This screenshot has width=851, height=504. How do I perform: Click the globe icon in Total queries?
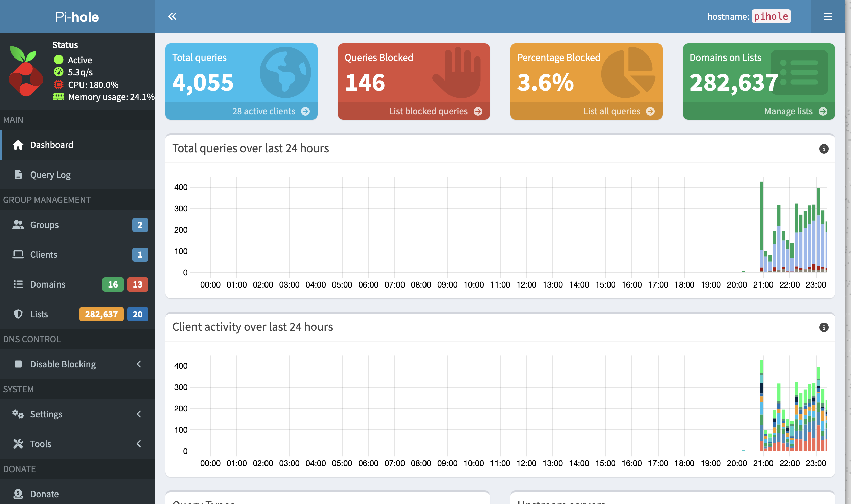coord(285,72)
